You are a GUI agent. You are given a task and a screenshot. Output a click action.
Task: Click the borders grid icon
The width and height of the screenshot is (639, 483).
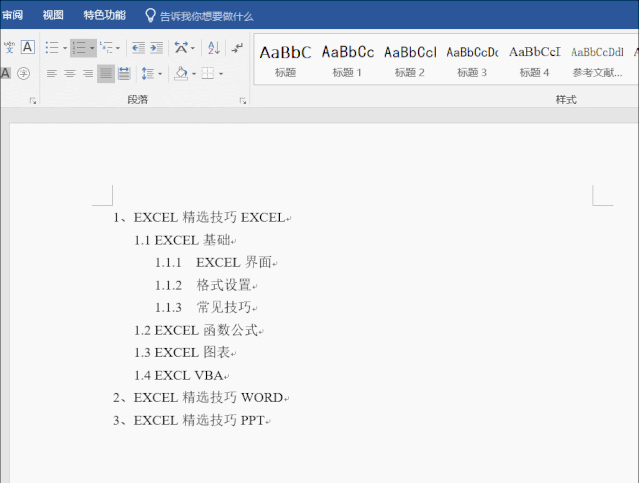pos(208,74)
